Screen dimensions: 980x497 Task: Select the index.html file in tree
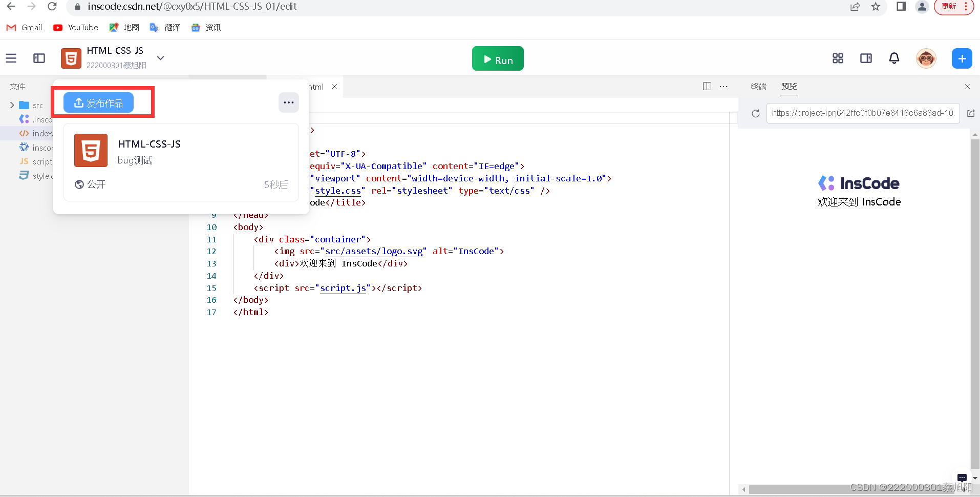coord(36,133)
